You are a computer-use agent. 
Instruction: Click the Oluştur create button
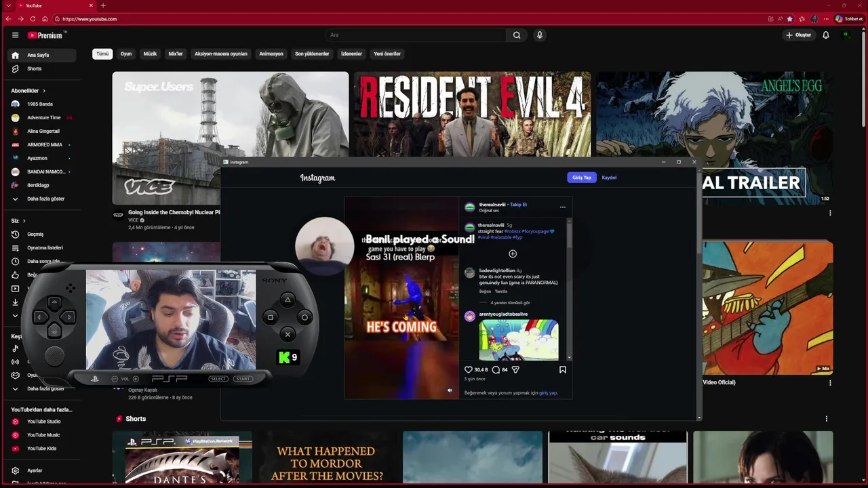click(x=799, y=35)
